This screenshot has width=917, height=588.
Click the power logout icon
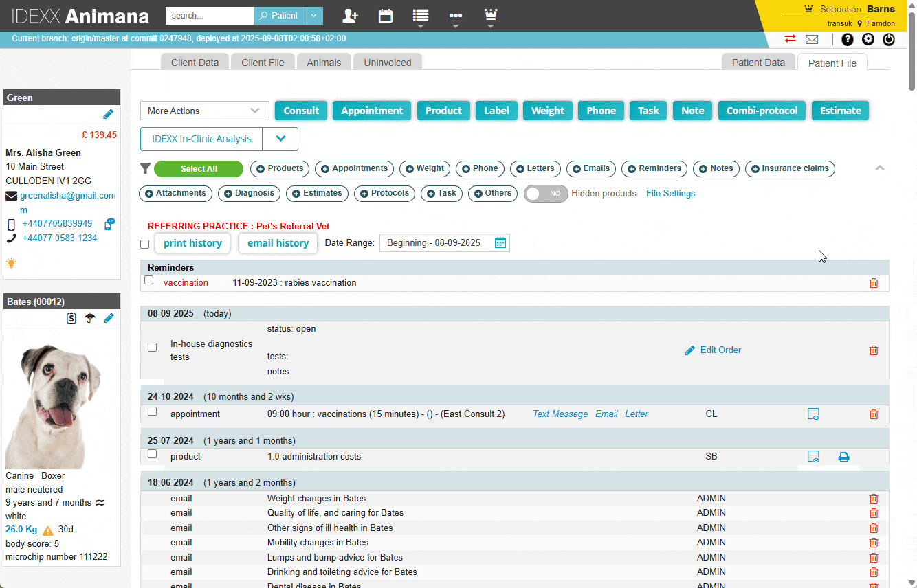coord(889,39)
